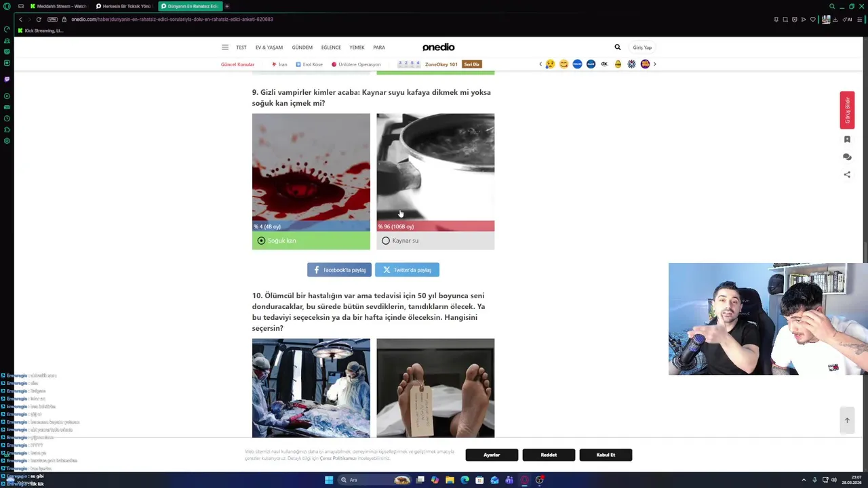Screen dimensions: 868x488
Task: Open Kick Streaming bookmark in bookmarks bar
Action: point(41,30)
